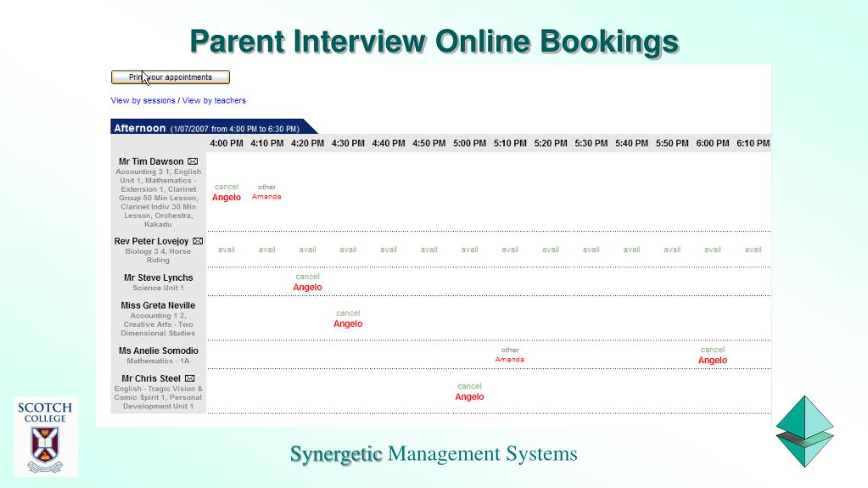868x488 pixels.
Task: Click the Synergetic Management Systems text
Action: point(434,454)
